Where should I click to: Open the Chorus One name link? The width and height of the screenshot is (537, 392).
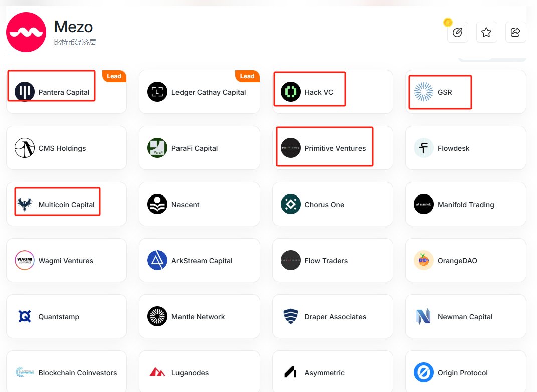point(324,205)
